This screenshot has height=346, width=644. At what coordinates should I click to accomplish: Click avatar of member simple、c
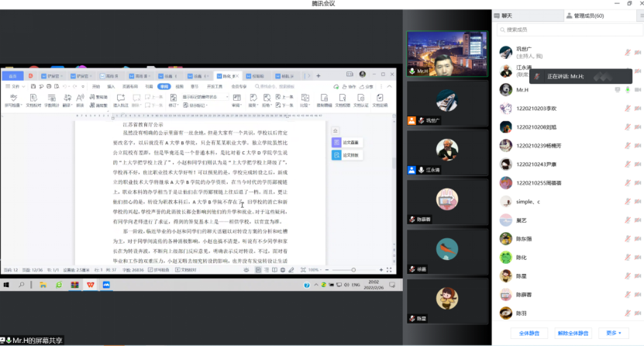point(503,202)
